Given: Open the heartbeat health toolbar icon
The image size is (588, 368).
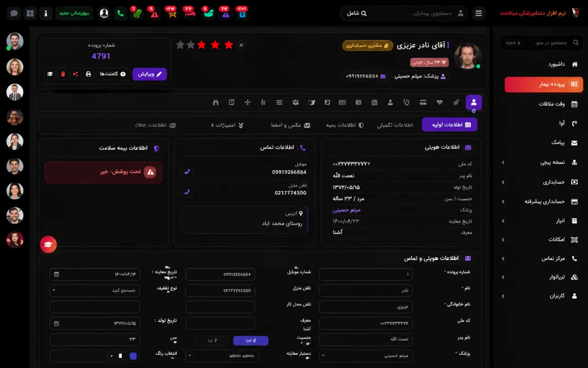Looking at the screenshot, I should pos(440,102).
